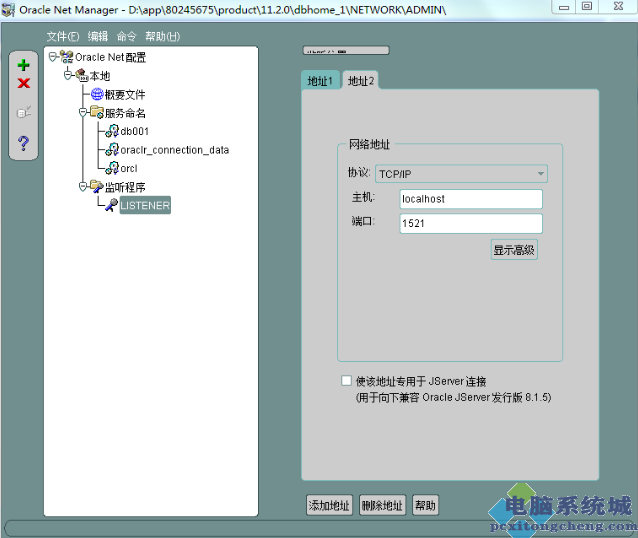Image resolution: width=638 pixels, height=538 pixels.
Task: Click the 服务命名 folder icon
Action: (97, 112)
